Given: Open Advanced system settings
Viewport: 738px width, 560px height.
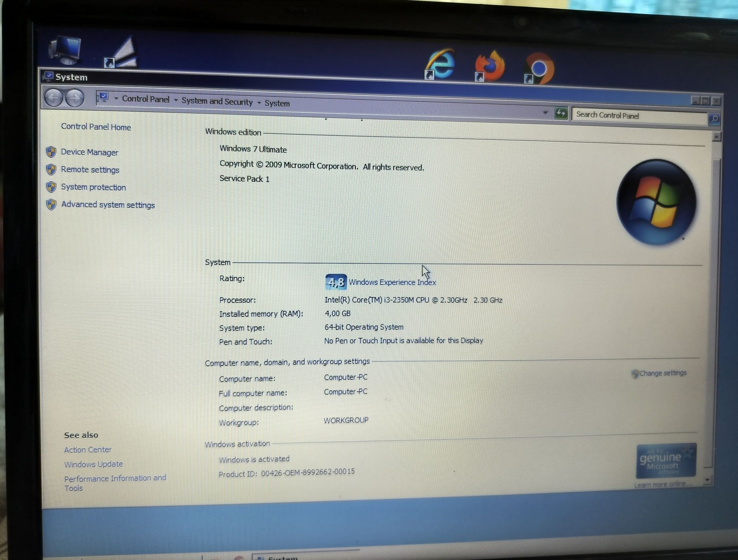Looking at the screenshot, I should pos(108,205).
